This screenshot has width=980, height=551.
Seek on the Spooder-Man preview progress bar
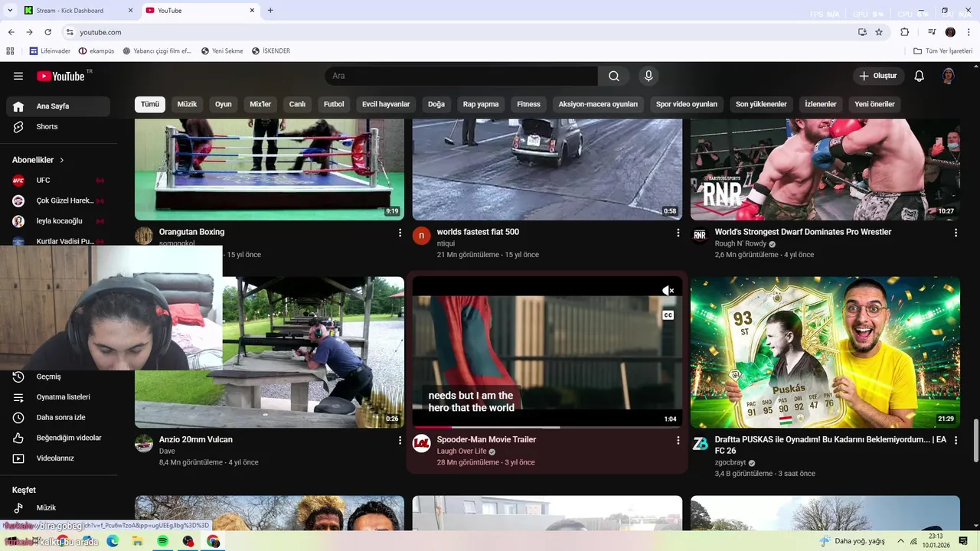coord(547,427)
